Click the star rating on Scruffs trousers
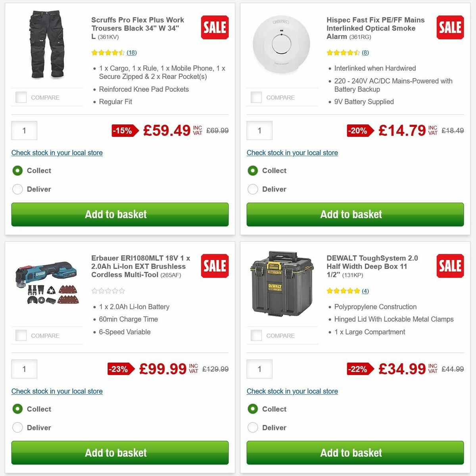Viewport: 476px width, 476px height. 107,52
